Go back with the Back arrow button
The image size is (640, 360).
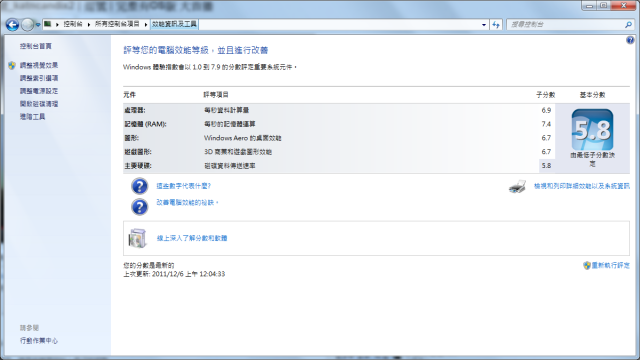[x=12, y=25]
